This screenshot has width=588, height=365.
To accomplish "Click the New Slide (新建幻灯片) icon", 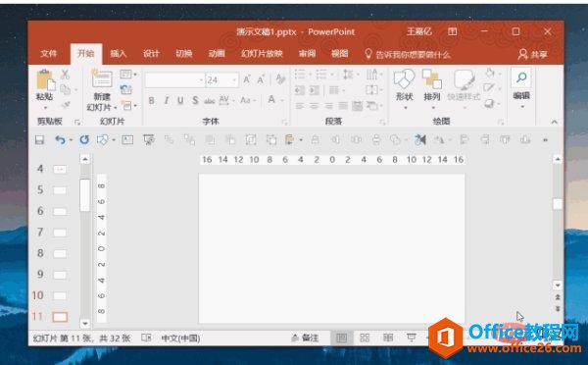I will (x=102, y=79).
